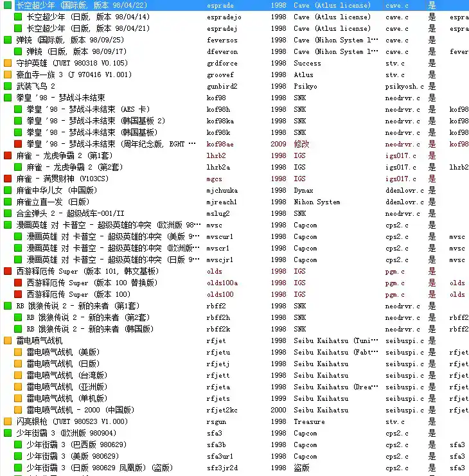Click the ROM name mjreach1

(x=222, y=202)
